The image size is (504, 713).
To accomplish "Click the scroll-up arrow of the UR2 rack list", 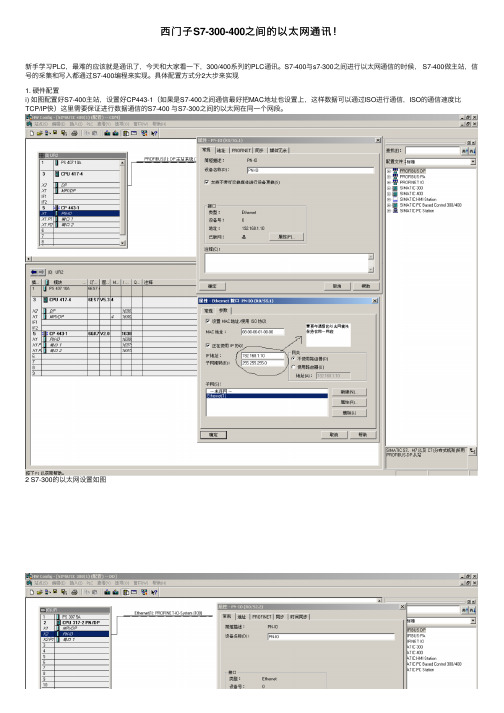I will tap(122, 163).
